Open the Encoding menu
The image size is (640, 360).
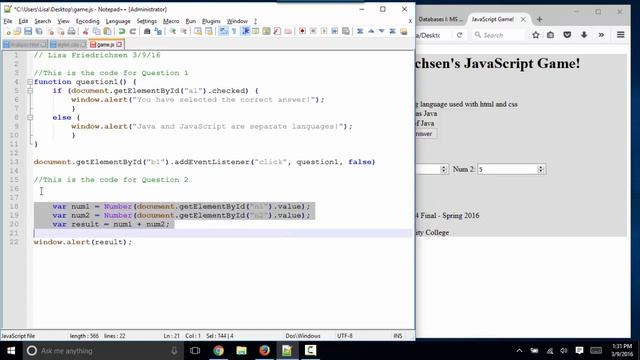tap(87, 21)
